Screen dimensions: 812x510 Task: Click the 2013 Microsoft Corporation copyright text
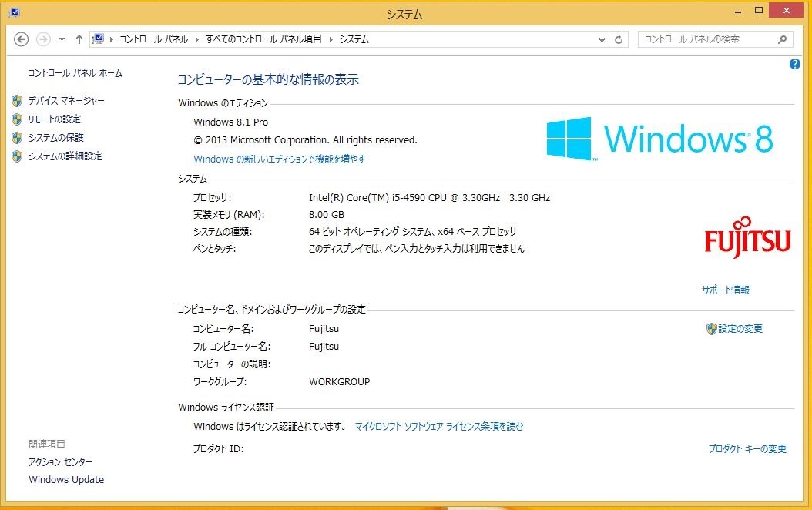coord(305,139)
